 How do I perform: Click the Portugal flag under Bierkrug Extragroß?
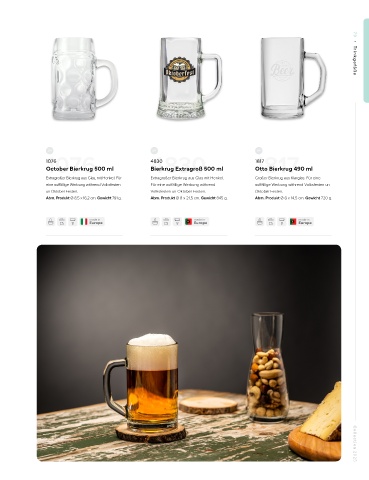(188, 222)
